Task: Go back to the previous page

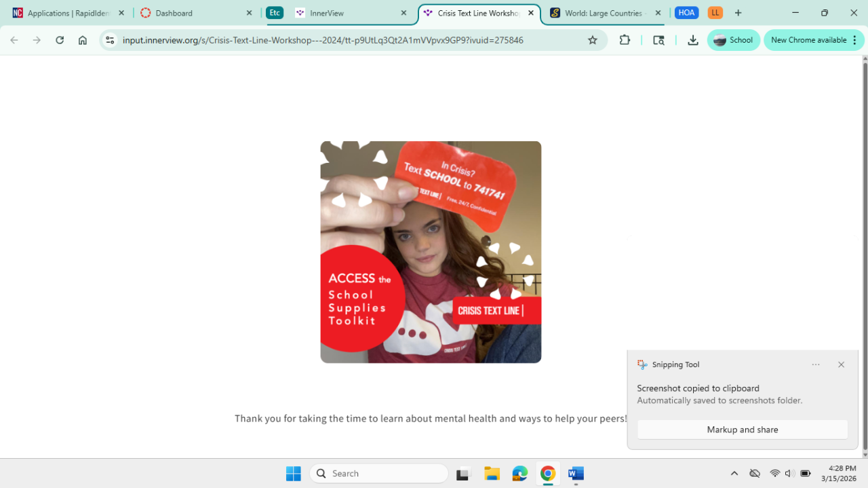Action: [x=14, y=40]
